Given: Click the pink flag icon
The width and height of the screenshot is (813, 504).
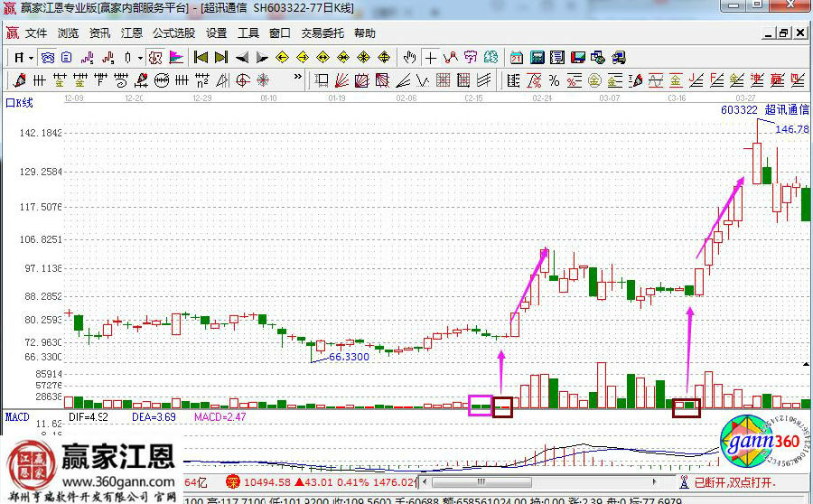Looking at the screenshot, I should [x=175, y=57].
